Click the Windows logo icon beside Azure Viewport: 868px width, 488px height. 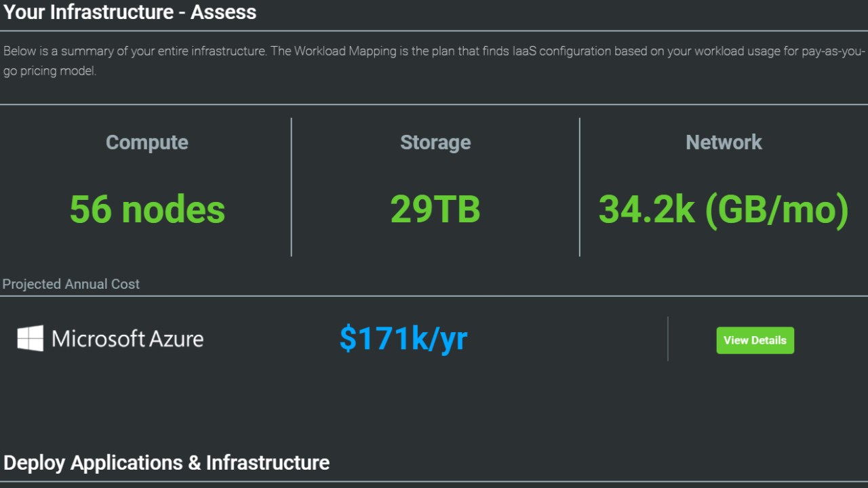click(30, 338)
